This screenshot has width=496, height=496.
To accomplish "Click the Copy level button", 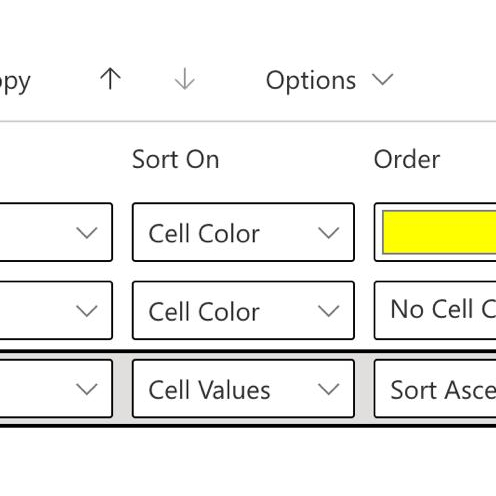I will pos(15,82).
